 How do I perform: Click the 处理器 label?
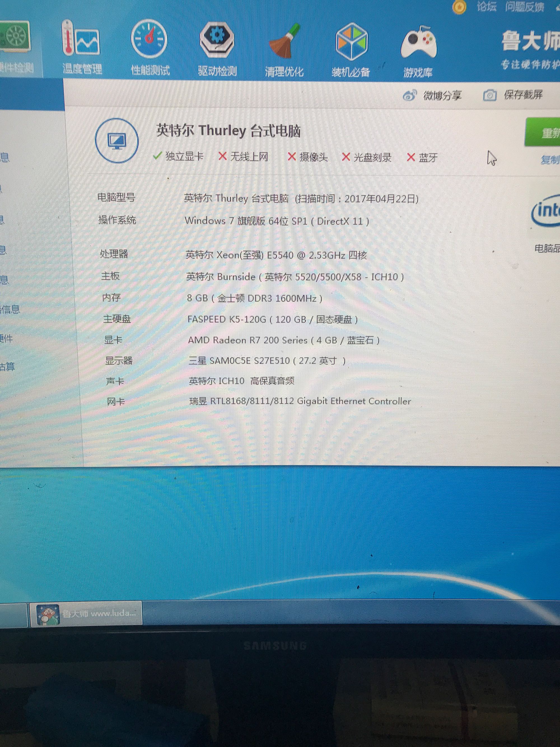[x=114, y=254]
